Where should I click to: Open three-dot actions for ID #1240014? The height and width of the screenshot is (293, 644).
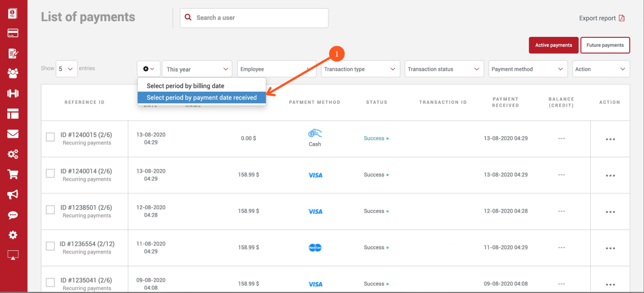(610, 176)
